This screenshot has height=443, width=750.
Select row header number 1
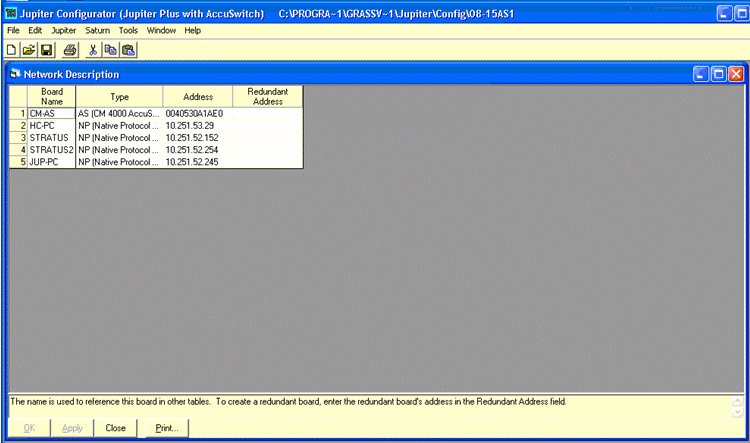coord(18,113)
